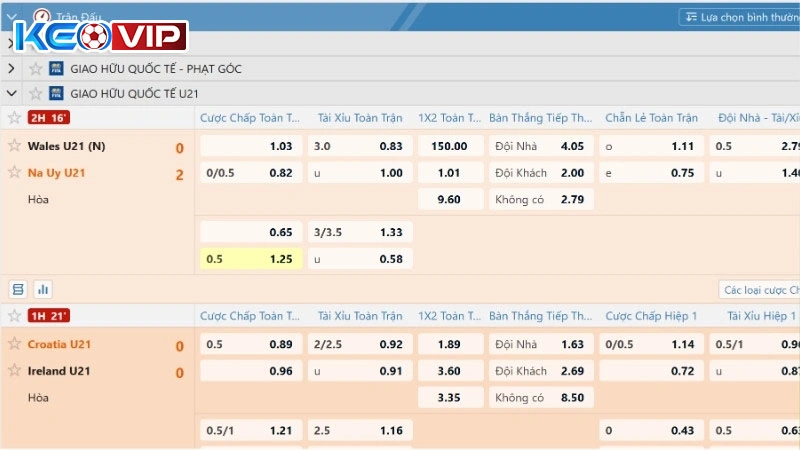Favorite the Wales U21 (N) team star
The width and height of the screenshot is (800, 450).
[14, 146]
